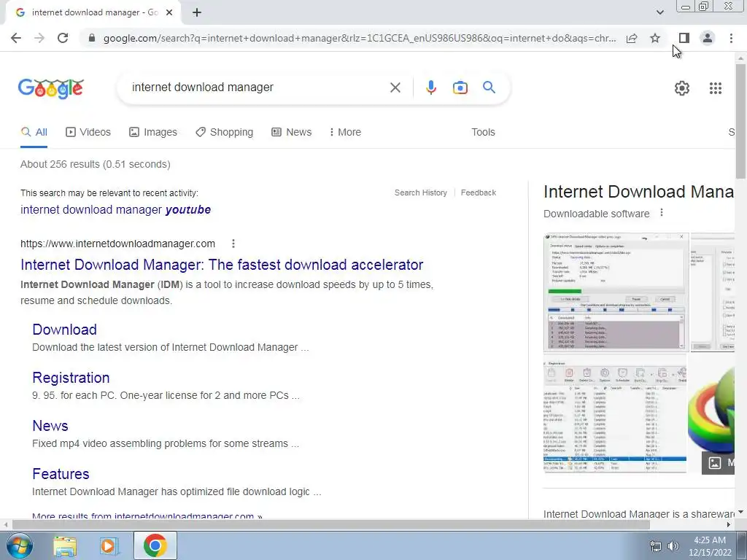Click the horizontal scrollbar thumb
This screenshot has height=560, width=747.
click(x=330, y=525)
